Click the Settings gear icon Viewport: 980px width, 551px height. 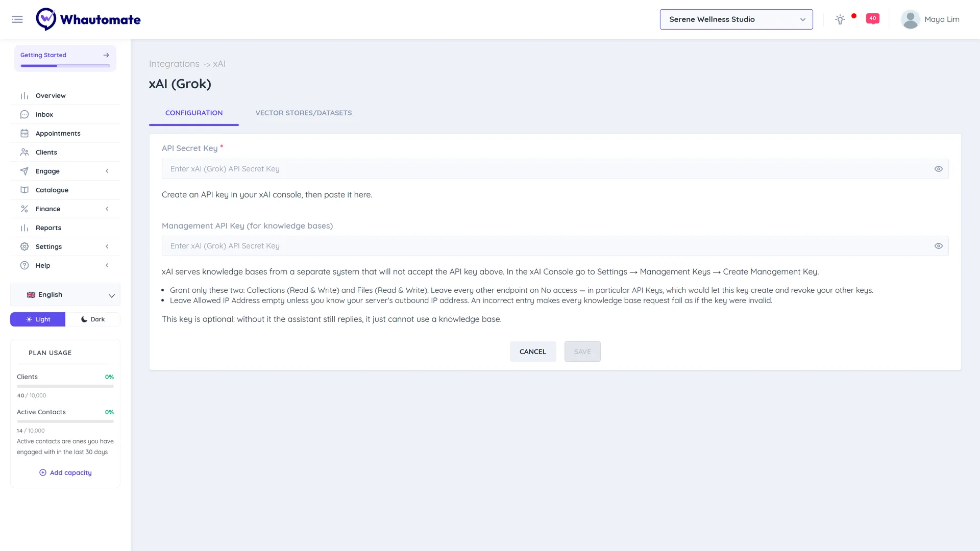tap(24, 247)
